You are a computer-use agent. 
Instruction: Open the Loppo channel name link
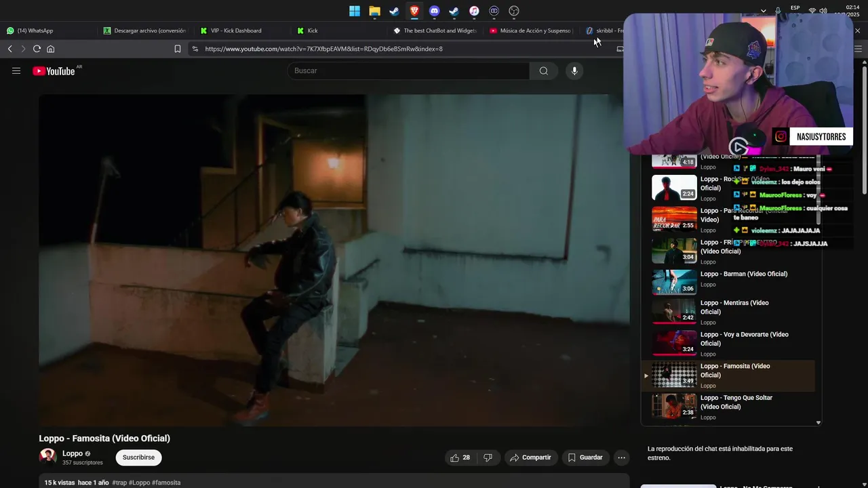pyautogui.click(x=73, y=453)
